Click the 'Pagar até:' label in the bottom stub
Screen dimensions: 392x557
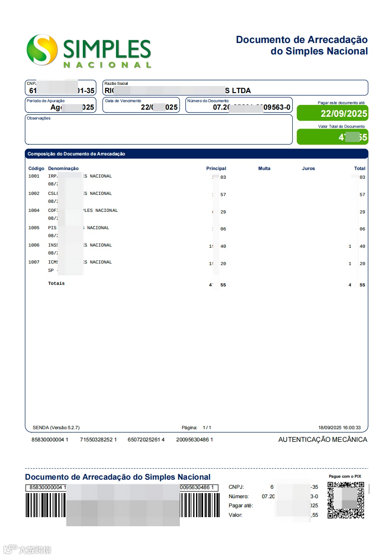241,506
